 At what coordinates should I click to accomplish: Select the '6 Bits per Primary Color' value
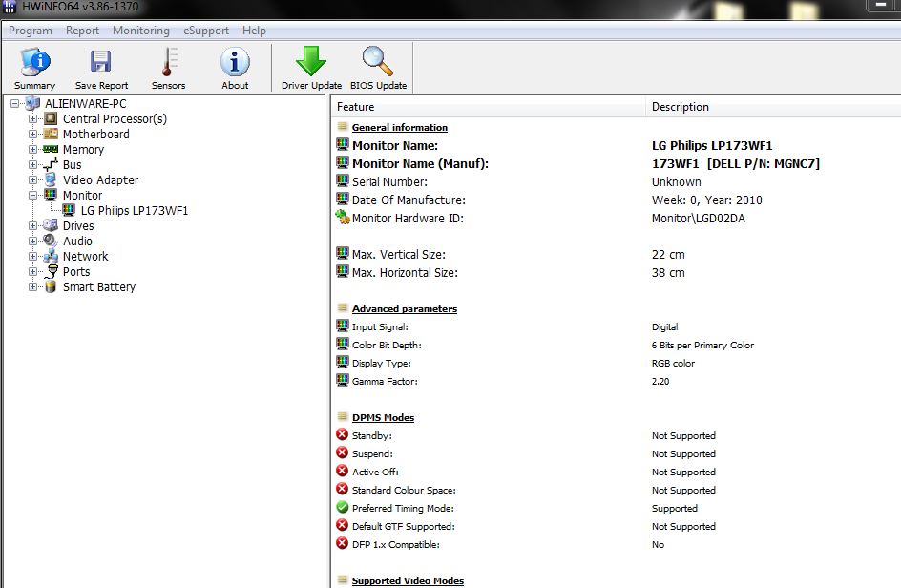point(702,345)
